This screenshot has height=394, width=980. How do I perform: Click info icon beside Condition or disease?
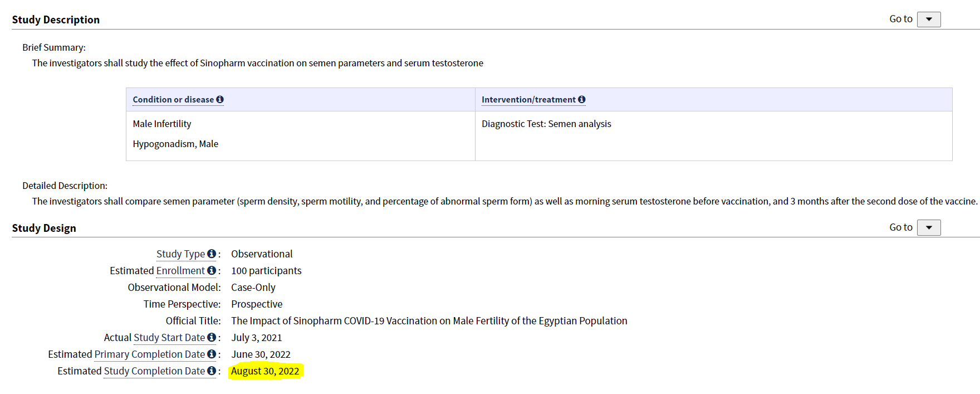tap(220, 99)
